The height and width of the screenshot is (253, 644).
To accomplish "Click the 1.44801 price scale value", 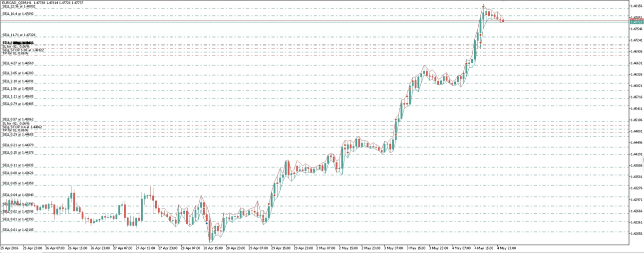I will (636, 131).
